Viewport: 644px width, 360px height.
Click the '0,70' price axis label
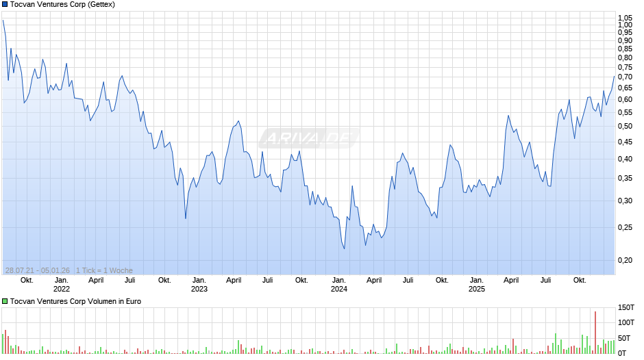pyautogui.click(x=625, y=77)
